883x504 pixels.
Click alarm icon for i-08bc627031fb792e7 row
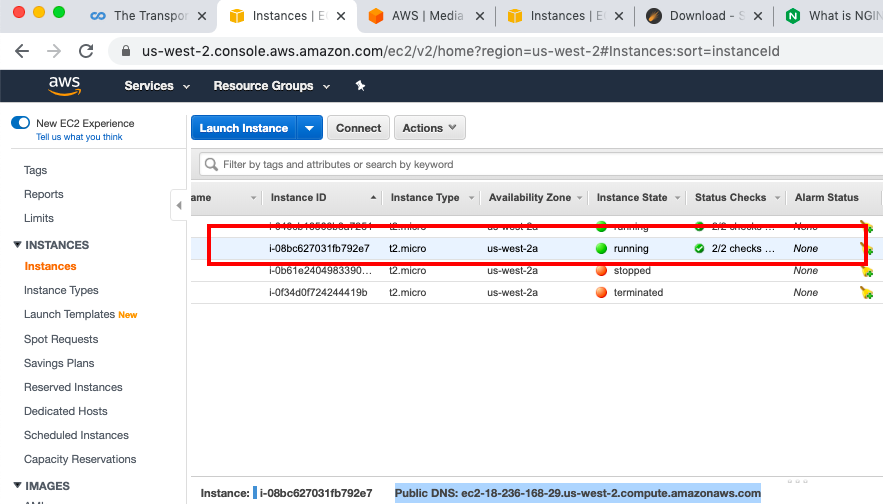(866, 248)
